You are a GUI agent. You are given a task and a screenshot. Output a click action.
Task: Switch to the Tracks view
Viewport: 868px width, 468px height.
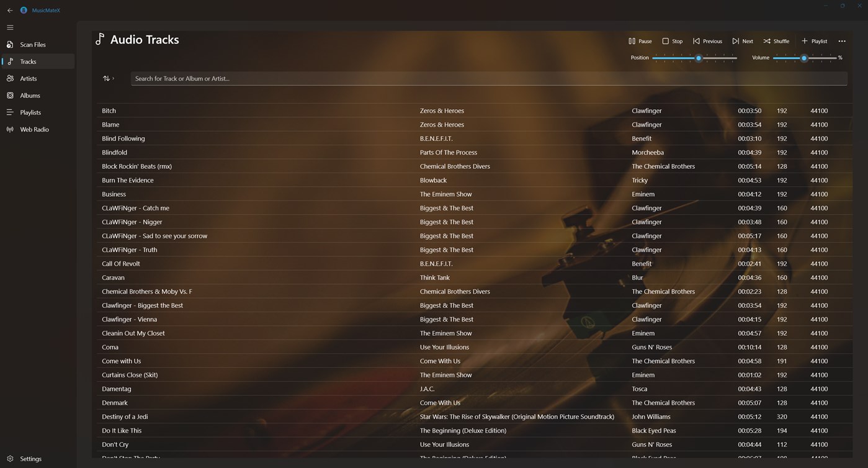tap(28, 61)
